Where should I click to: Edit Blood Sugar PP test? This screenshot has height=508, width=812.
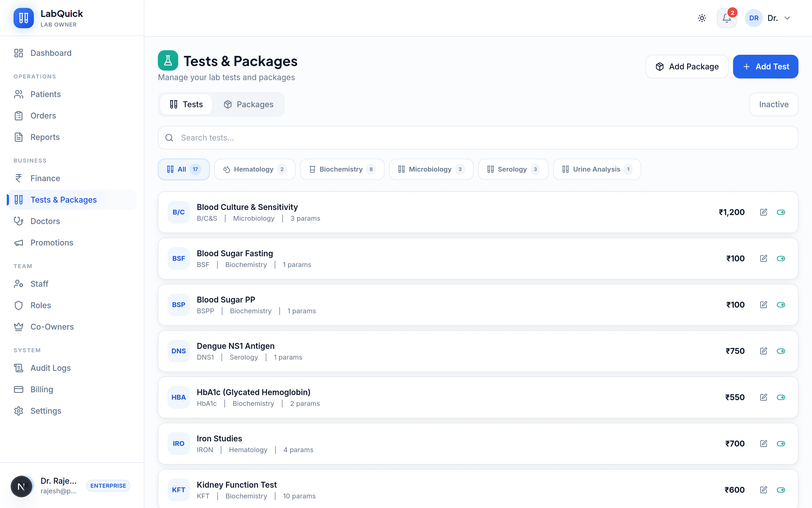click(763, 305)
